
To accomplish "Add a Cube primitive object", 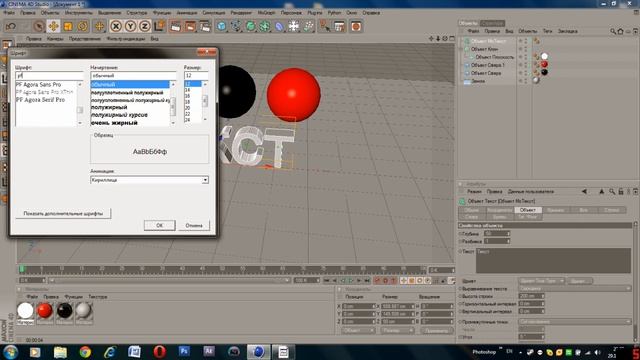I will (222, 27).
